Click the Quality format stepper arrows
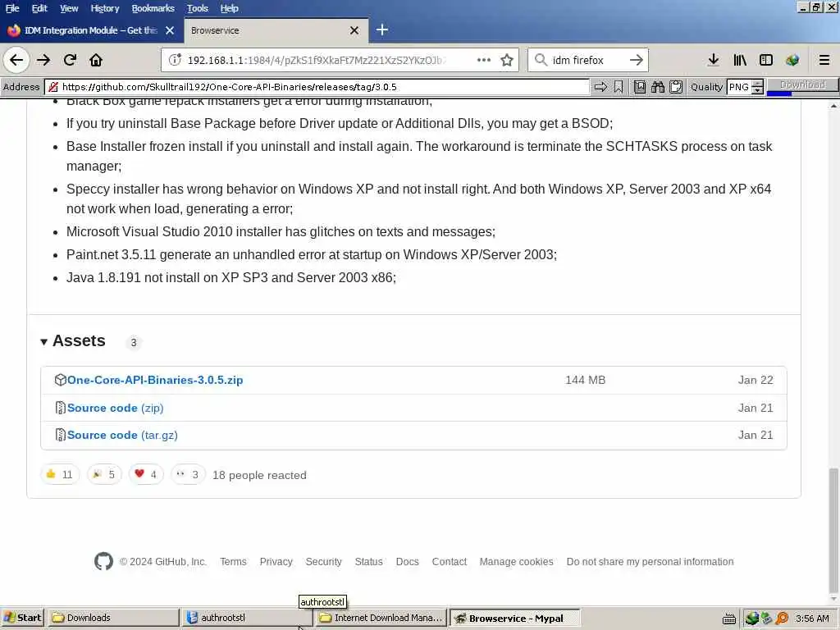Screen dimensions: 840x630 click(757, 87)
